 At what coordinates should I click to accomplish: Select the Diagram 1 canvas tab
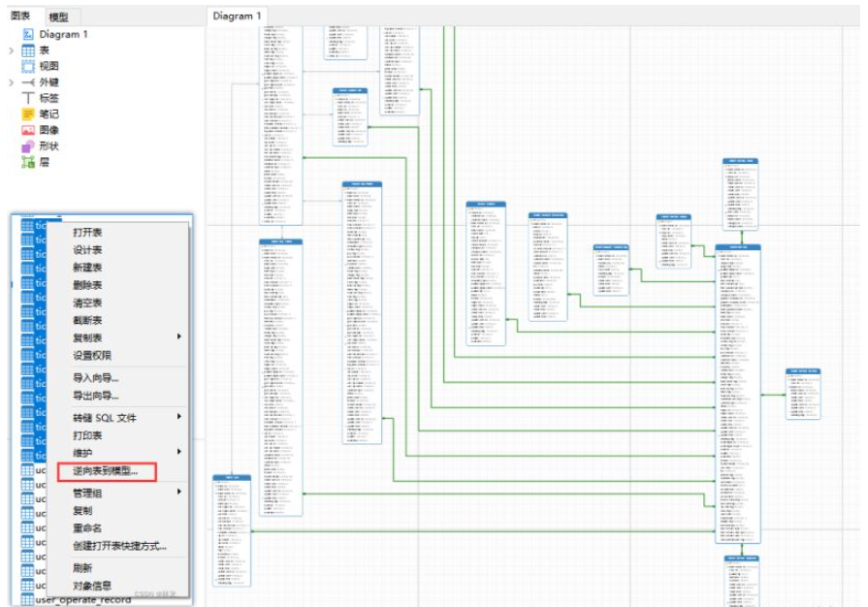coord(237,16)
